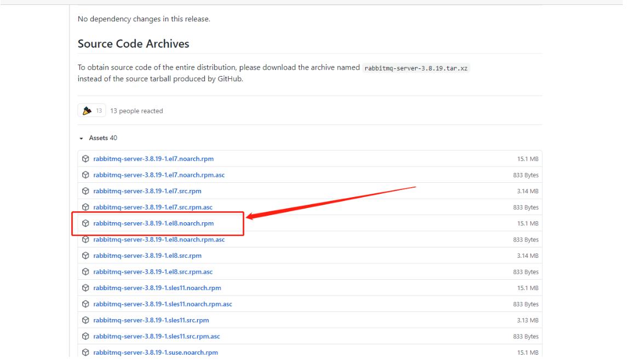This screenshot has height=364, width=631.
Task: Click the 833 Bytes size of el7.noarch.rpm.asc
Action: point(526,175)
